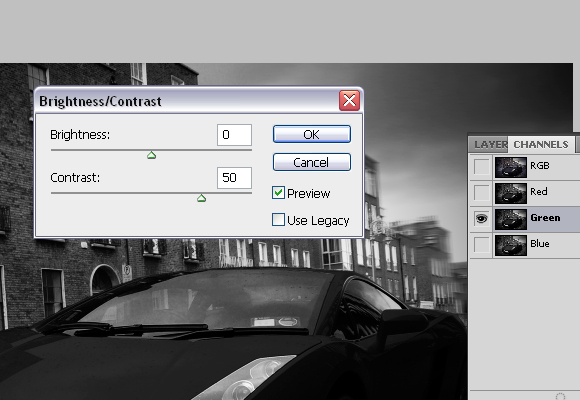Image resolution: width=580 pixels, height=400 pixels.
Task: Select the RGB channel thumbnail
Action: pos(510,167)
